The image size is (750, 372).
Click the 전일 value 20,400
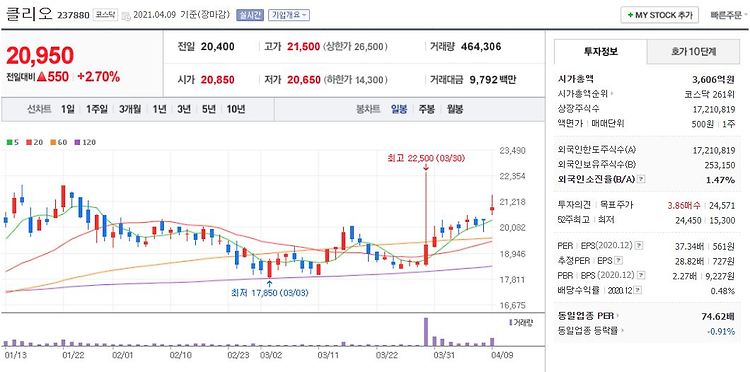click(x=218, y=47)
